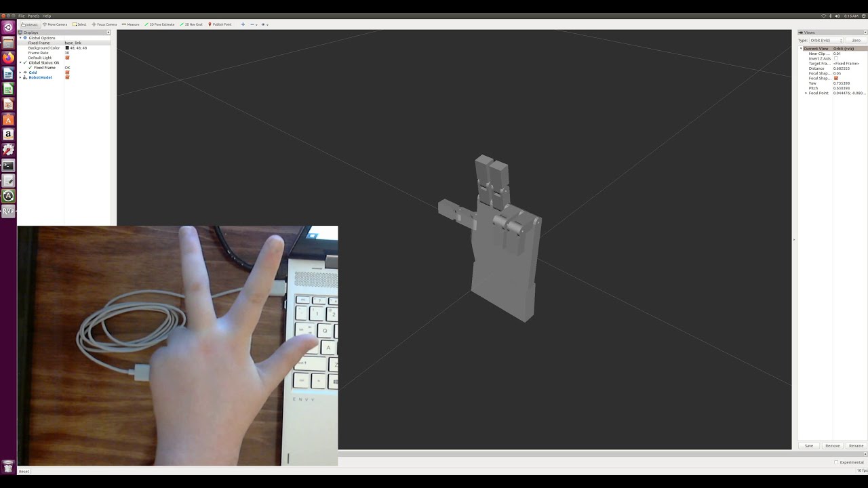Viewport: 868px width, 488px height.
Task: Open LibreOffice Impress in dock
Action: tap(8, 104)
